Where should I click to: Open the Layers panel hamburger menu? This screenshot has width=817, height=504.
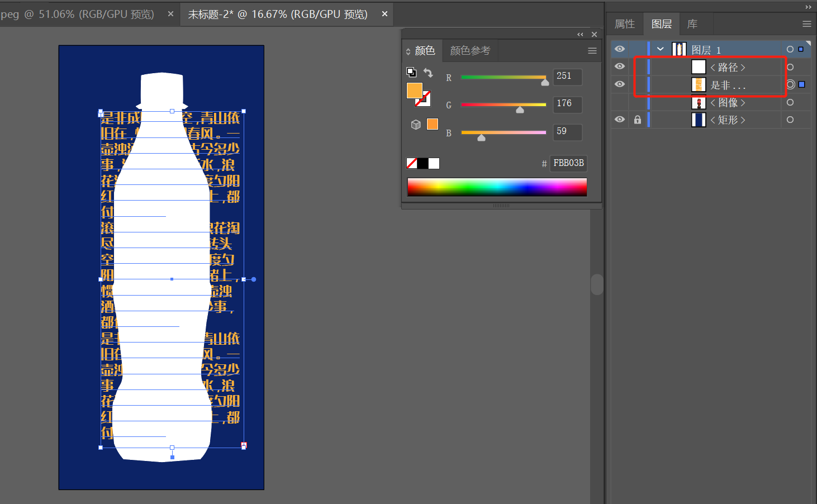coord(806,24)
